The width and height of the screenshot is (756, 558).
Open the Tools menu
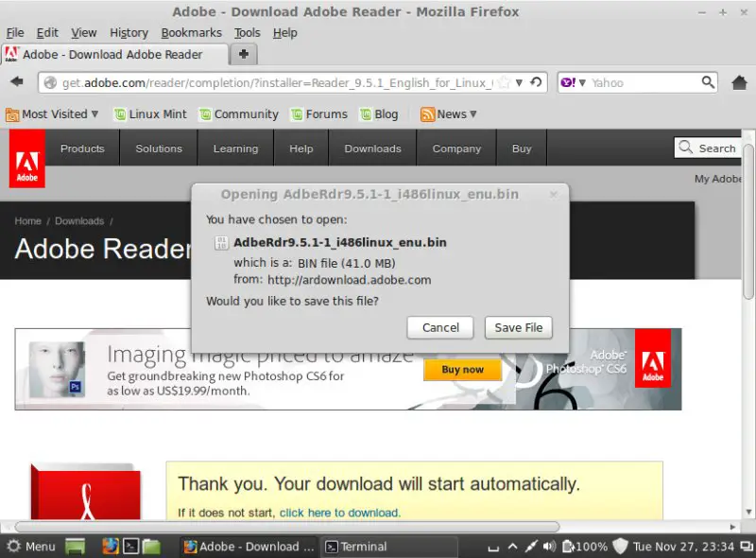pyautogui.click(x=248, y=33)
